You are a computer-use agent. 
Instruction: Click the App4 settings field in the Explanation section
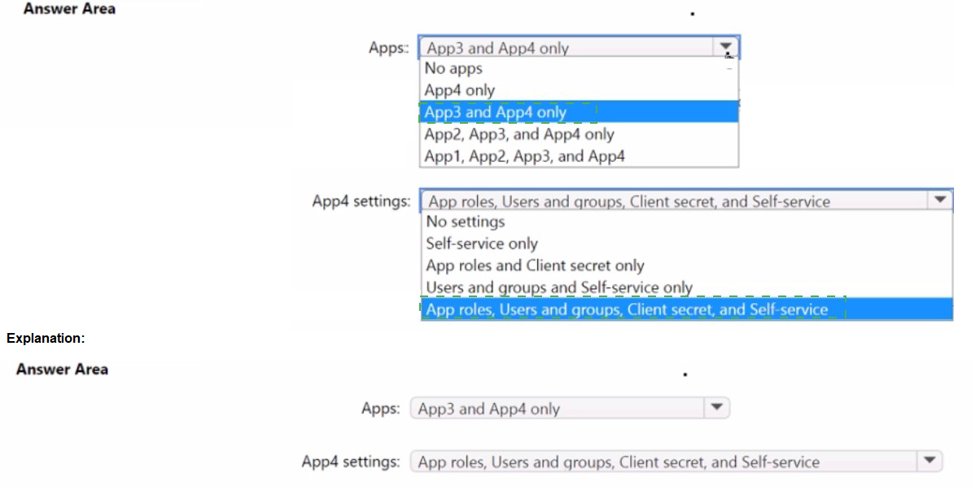(663, 462)
